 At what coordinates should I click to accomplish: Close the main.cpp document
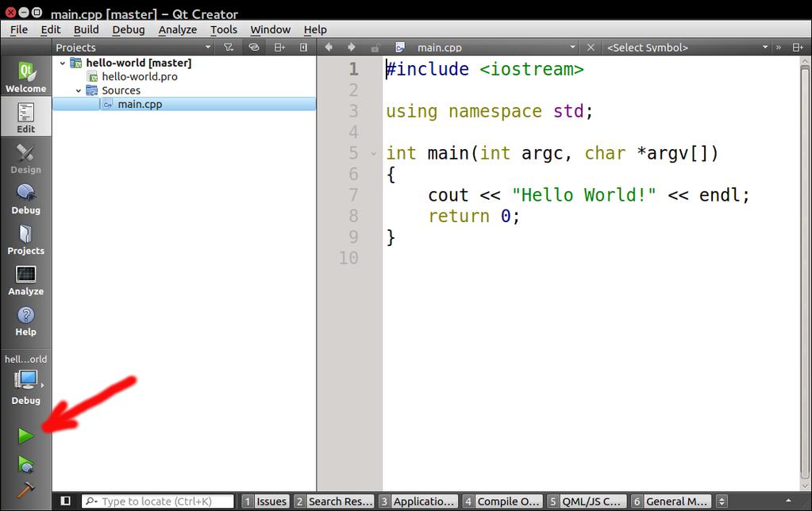pyautogui.click(x=591, y=47)
